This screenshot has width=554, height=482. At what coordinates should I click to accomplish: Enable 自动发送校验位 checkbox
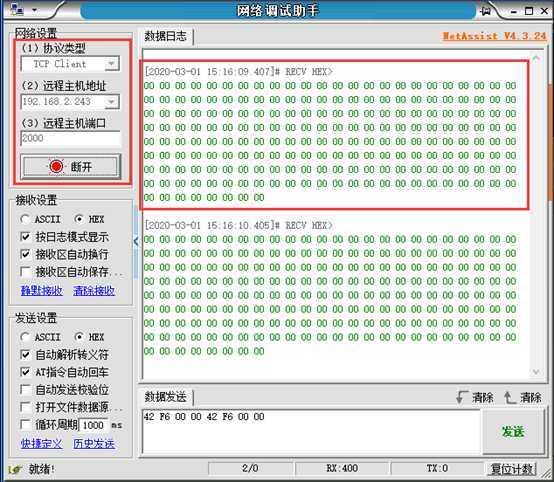(25, 389)
